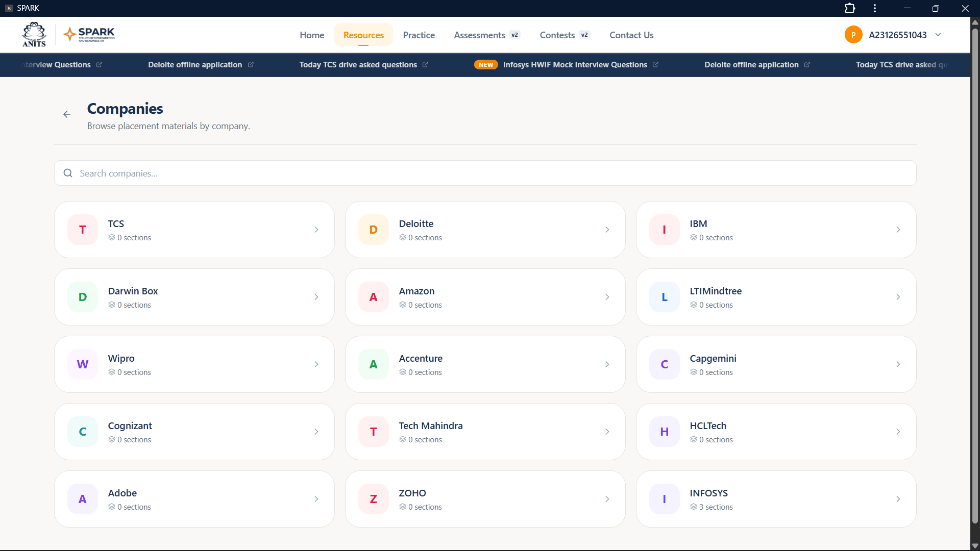980x551 pixels.
Task: Click the Wipro letter avatar
Action: (83, 364)
